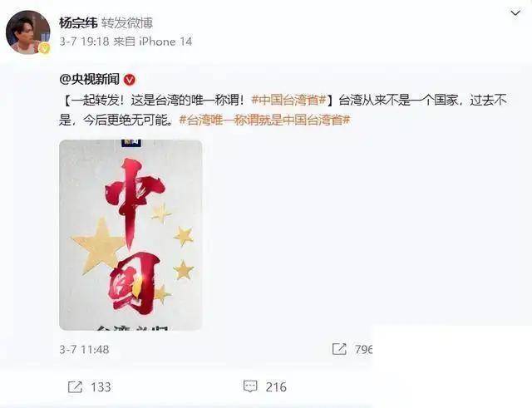Click the quoted post body text
The width and height of the screenshot is (532, 408).
283,110
